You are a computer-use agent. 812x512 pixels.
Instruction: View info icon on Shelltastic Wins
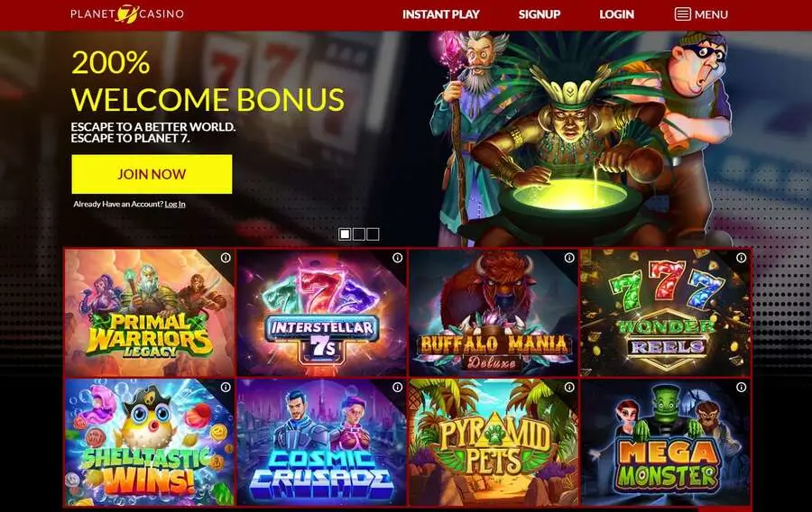pos(226,387)
